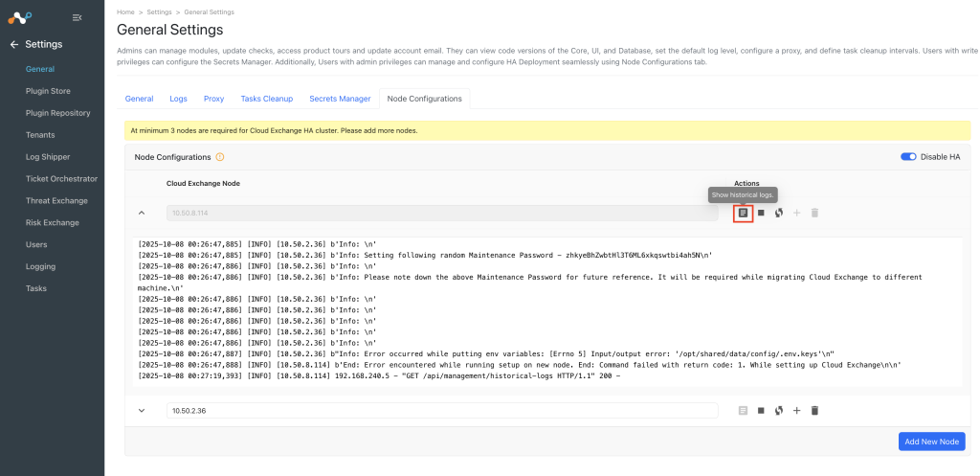This screenshot has width=980, height=476.
Task: Go to Home in the breadcrumb
Action: click(x=125, y=11)
